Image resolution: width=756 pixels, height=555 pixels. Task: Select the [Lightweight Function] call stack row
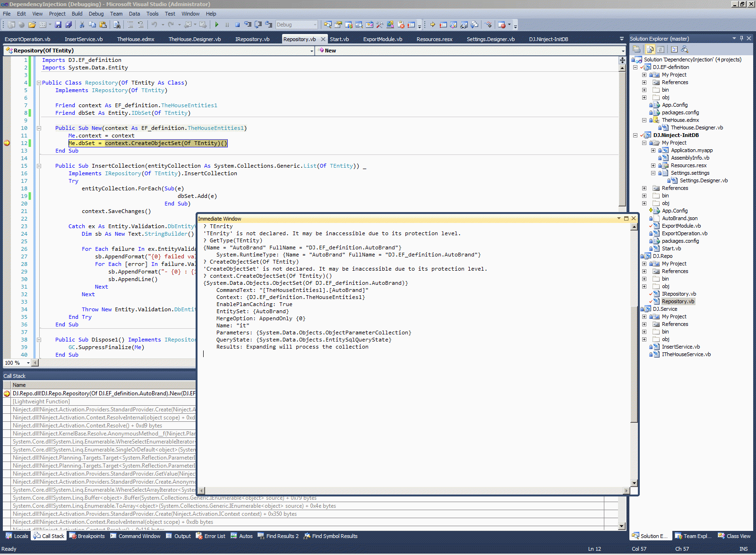pyautogui.click(x=99, y=401)
